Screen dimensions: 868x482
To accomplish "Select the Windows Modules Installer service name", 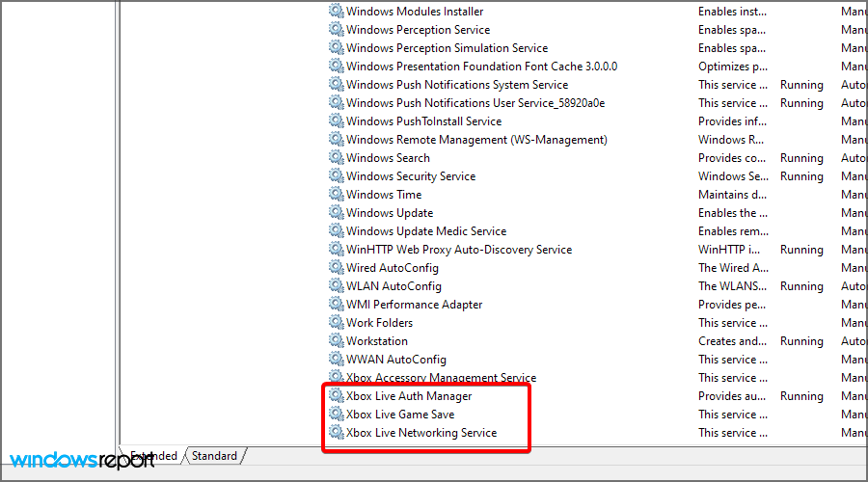I will [x=415, y=12].
